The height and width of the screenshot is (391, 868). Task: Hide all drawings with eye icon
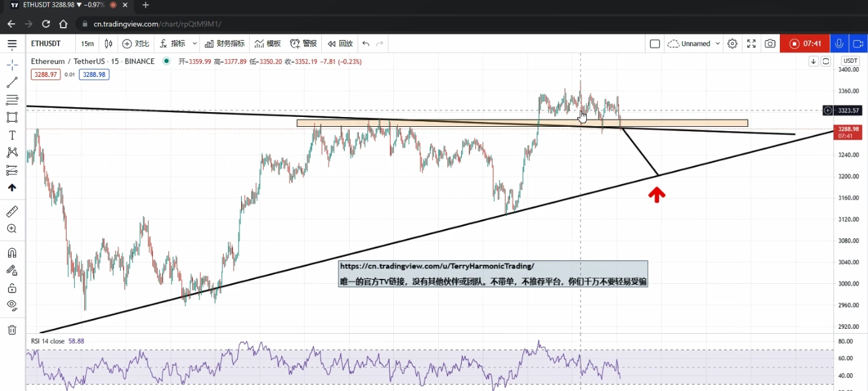pos(12,305)
